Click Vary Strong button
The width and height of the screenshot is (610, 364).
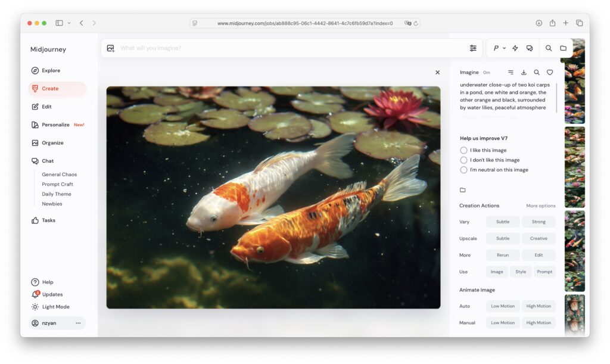coord(539,222)
